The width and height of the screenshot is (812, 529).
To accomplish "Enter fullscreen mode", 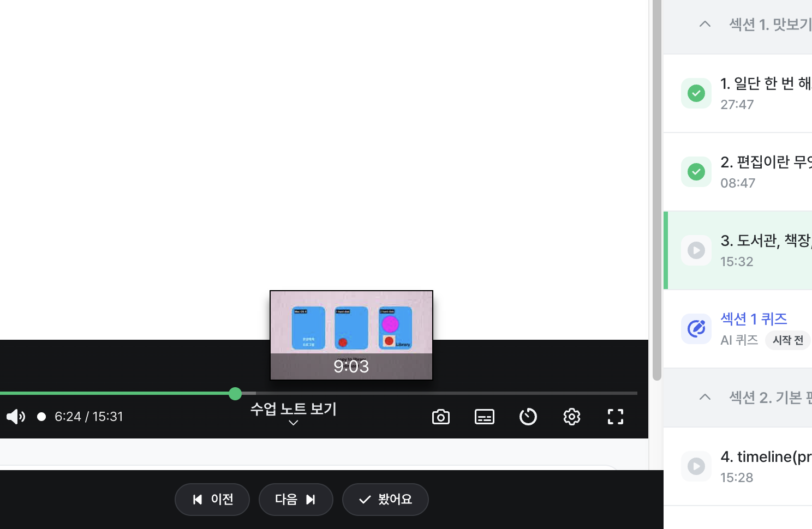I will (x=616, y=417).
